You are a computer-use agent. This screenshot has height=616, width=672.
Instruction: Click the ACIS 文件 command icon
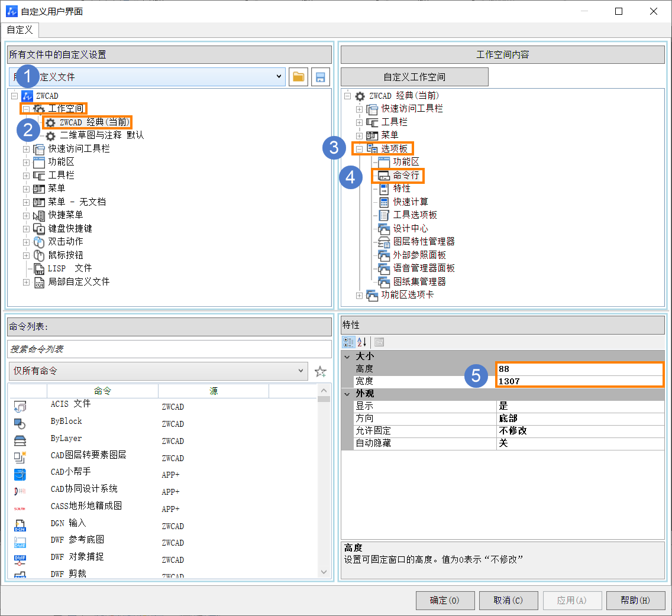pos(20,406)
